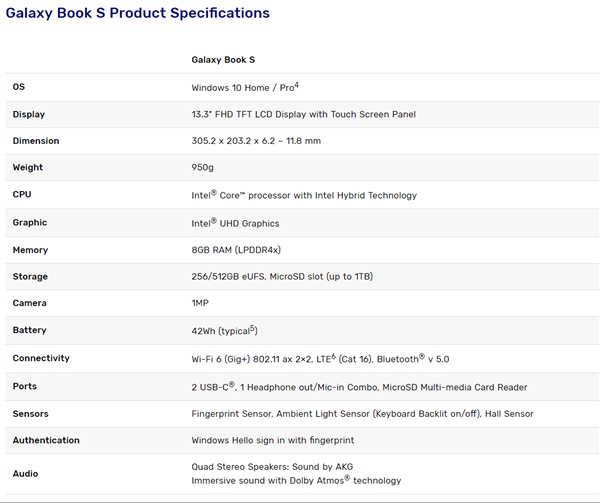Click the Galaxy Book S Product Specifications heading
This screenshot has height=503, width=600.
click(x=138, y=13)
